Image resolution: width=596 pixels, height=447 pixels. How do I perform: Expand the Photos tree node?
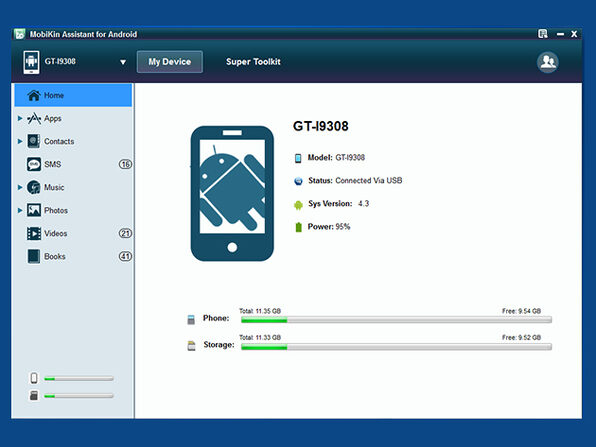pyautogui.click(x=20, y=210)
